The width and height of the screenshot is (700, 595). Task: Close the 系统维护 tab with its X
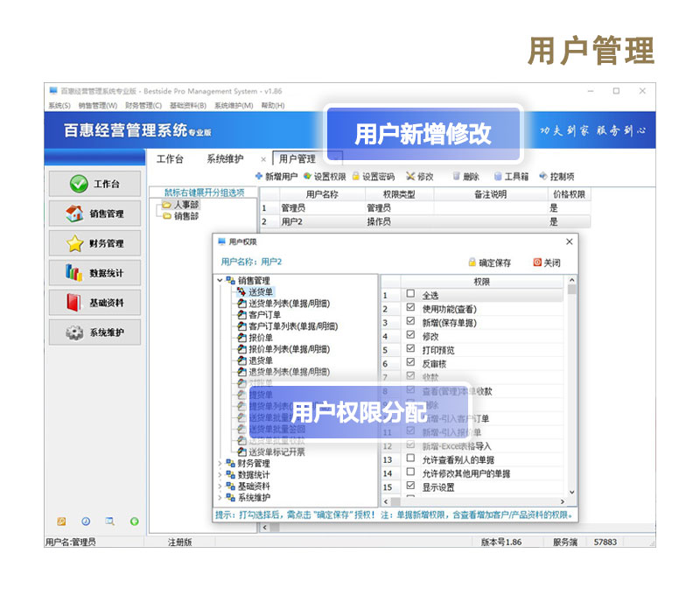point(263,159)
